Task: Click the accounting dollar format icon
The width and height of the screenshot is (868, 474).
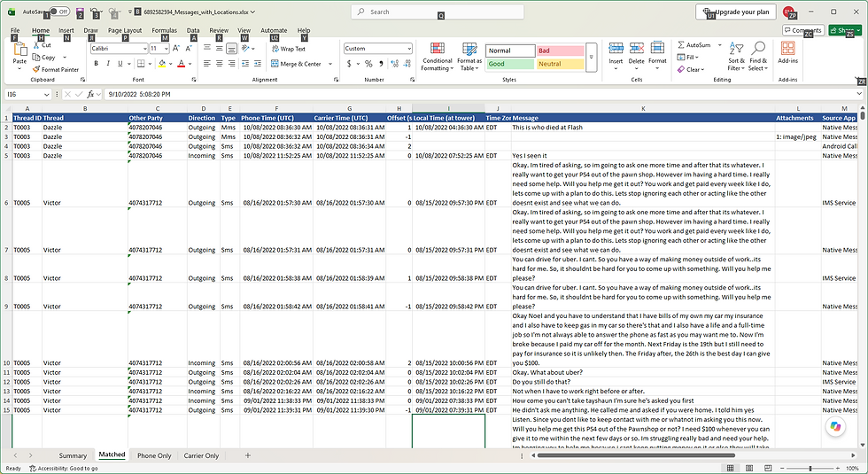Action: pyautogui.click(x=349, y=64)
